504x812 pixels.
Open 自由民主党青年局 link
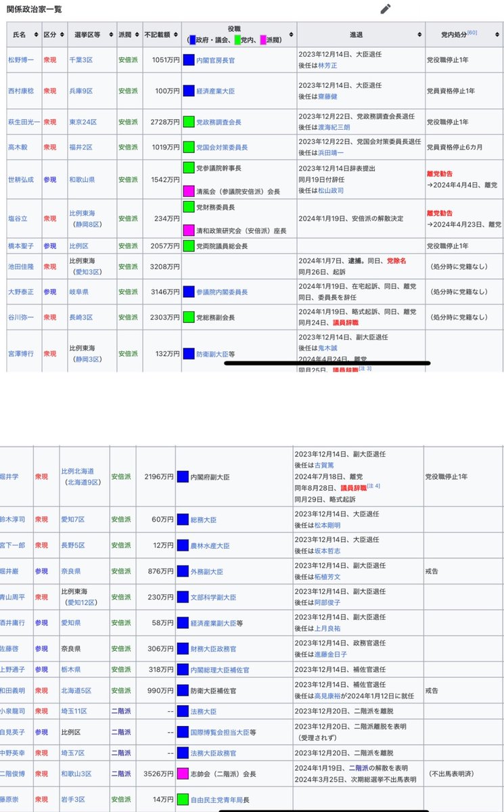[x=216, y=800]
